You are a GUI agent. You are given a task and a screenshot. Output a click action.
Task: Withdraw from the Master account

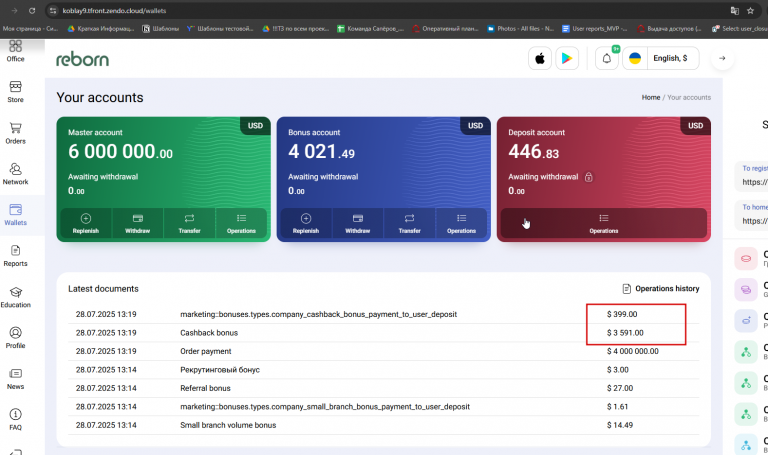tap(138, 223)
